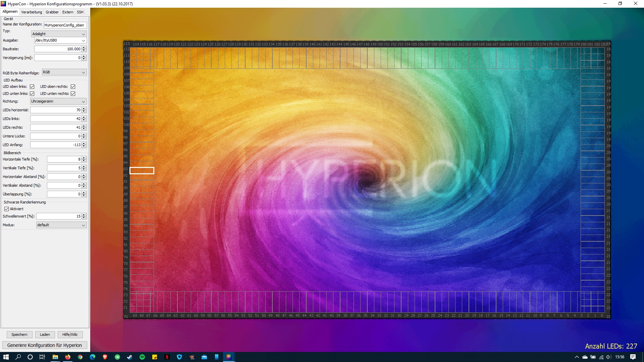
Task: Toggle the LED oben links checkbox
Action: tap(32, 86)
